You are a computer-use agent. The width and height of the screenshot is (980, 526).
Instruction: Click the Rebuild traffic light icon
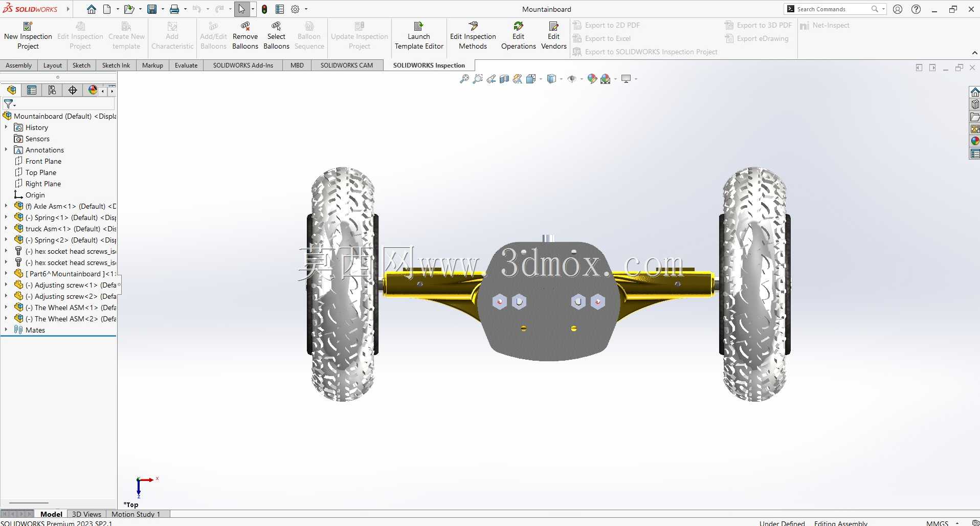point(264,9)
